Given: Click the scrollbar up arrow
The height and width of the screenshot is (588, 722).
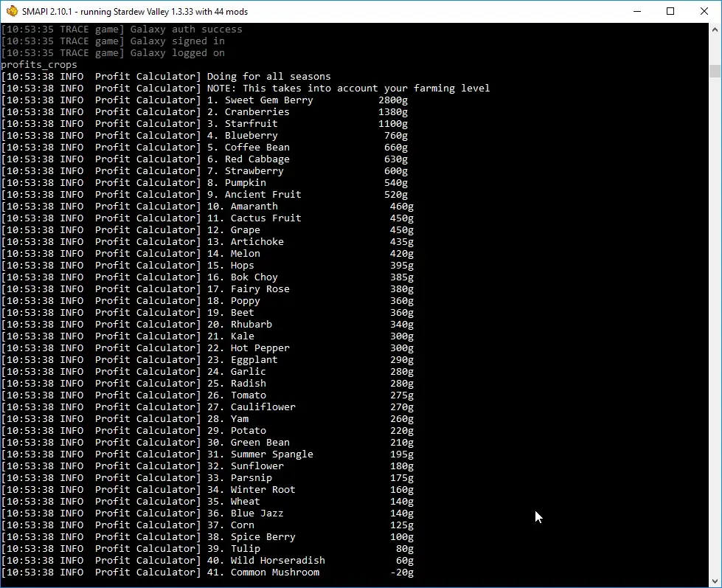Looking at the screenshot, I should [715, 30].
